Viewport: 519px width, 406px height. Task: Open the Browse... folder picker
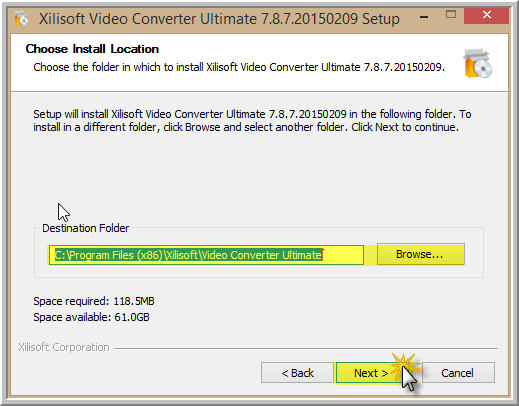coord(421,254)
